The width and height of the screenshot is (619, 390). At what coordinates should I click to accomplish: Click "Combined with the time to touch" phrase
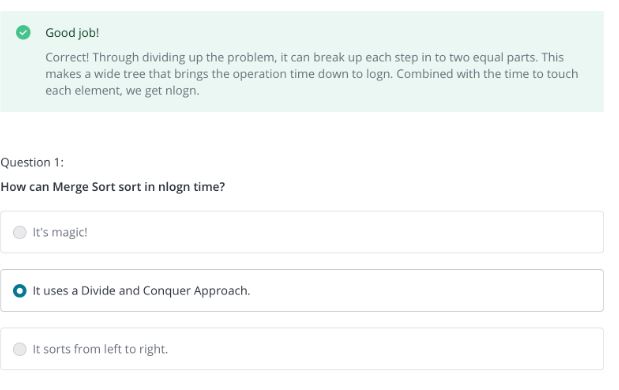(487, 74)
